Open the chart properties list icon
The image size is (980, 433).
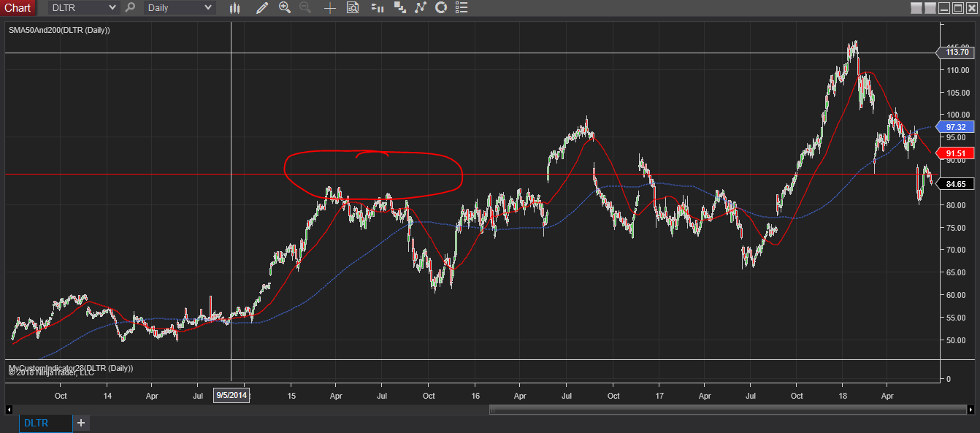(463, 8)
